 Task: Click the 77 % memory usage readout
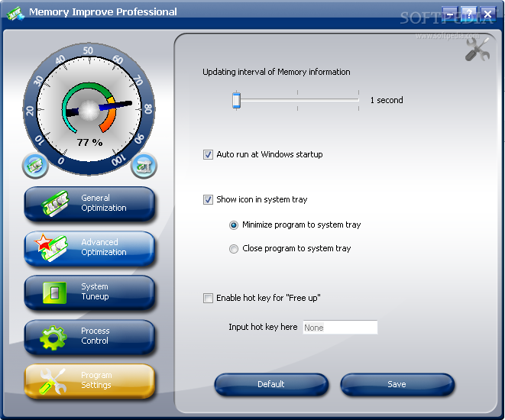click(x=89, y=142)
